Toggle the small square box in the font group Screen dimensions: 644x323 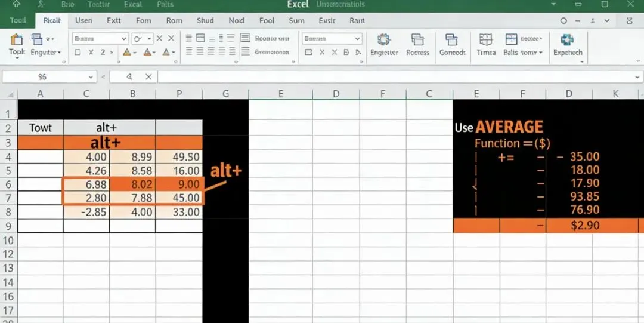[x=78, y=53]
